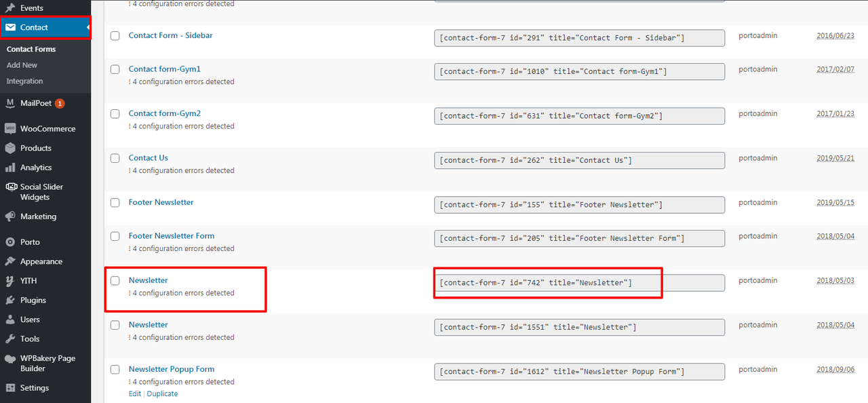Click the Appearance paintbrush icon
Image resolution: width=868 pixels, height=403 pixels.
[10, 262]
